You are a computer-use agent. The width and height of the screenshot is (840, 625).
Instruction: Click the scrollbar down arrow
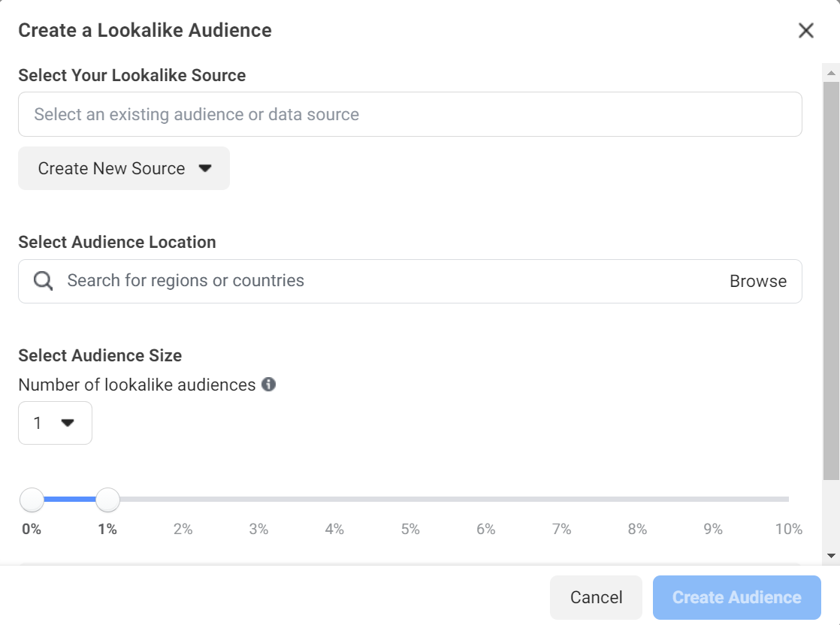click(831, 556)
